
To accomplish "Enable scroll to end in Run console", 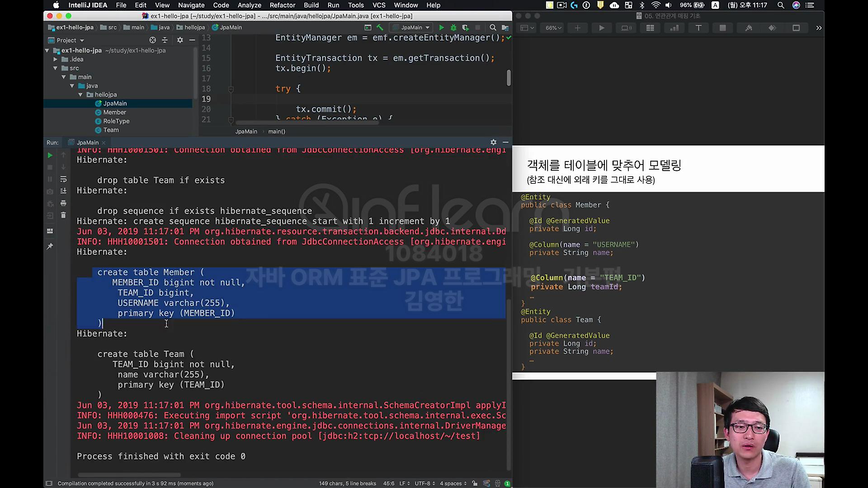I will point(63,191).
